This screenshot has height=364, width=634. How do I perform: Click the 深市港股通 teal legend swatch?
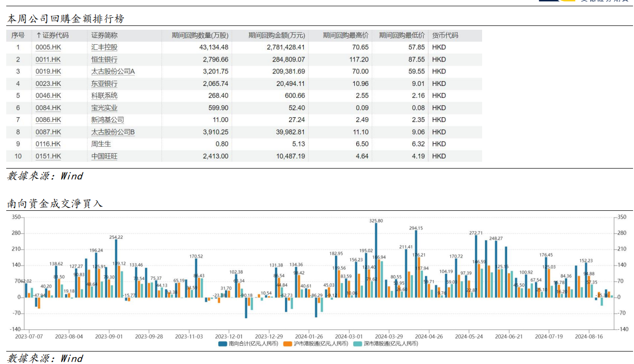[358, 344]
